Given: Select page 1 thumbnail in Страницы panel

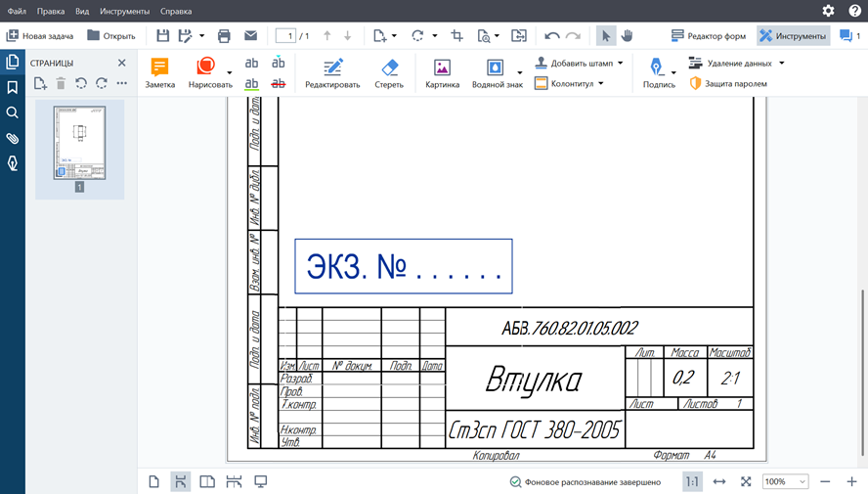Looking at the screenshot, I should pos(79,142).
